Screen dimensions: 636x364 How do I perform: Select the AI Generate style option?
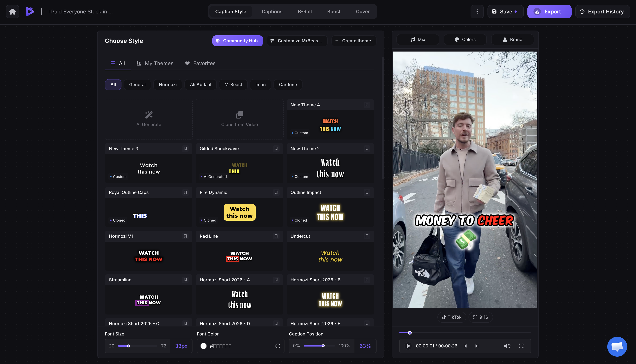(x=149, y=119)
